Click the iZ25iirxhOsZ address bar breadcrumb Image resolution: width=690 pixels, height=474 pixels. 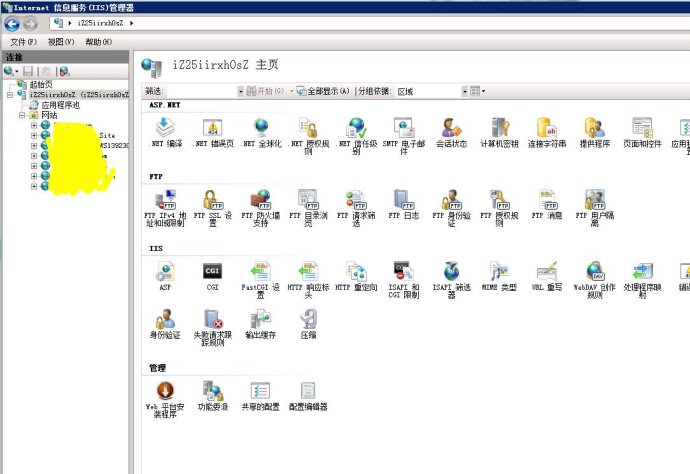point(100,23)
